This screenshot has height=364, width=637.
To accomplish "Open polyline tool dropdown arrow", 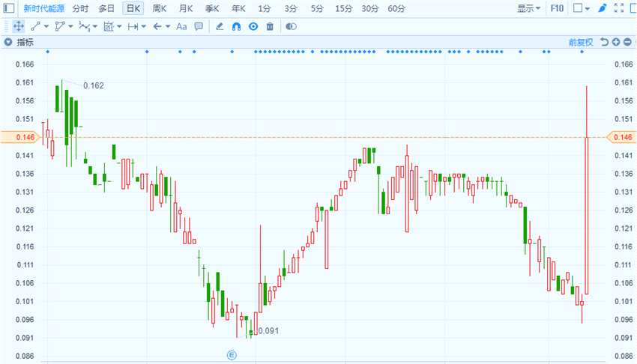I will click(70, 27).
